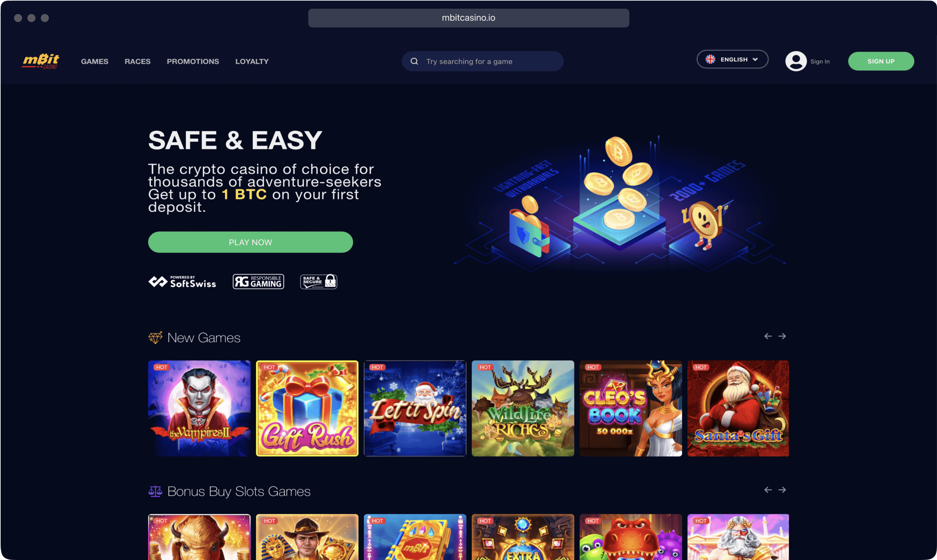The height and width of the screenshot is (560, 937).
Task: Focus the game search input field
Action: point(483,61)
